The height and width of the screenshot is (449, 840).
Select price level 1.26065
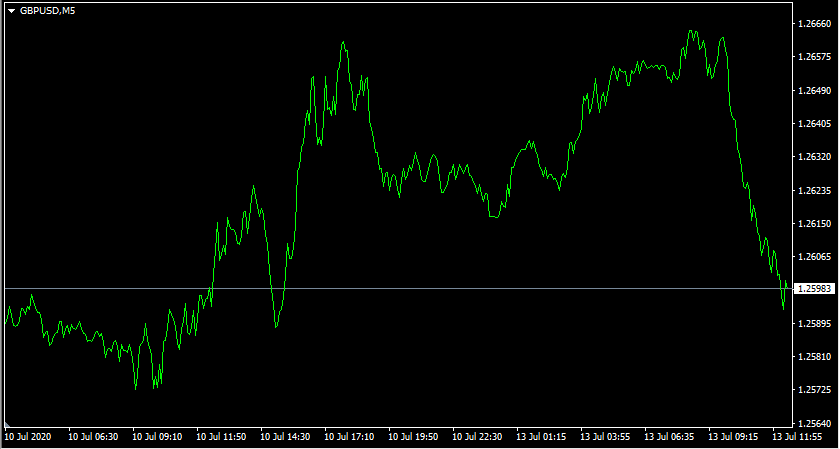click(814, 257)
